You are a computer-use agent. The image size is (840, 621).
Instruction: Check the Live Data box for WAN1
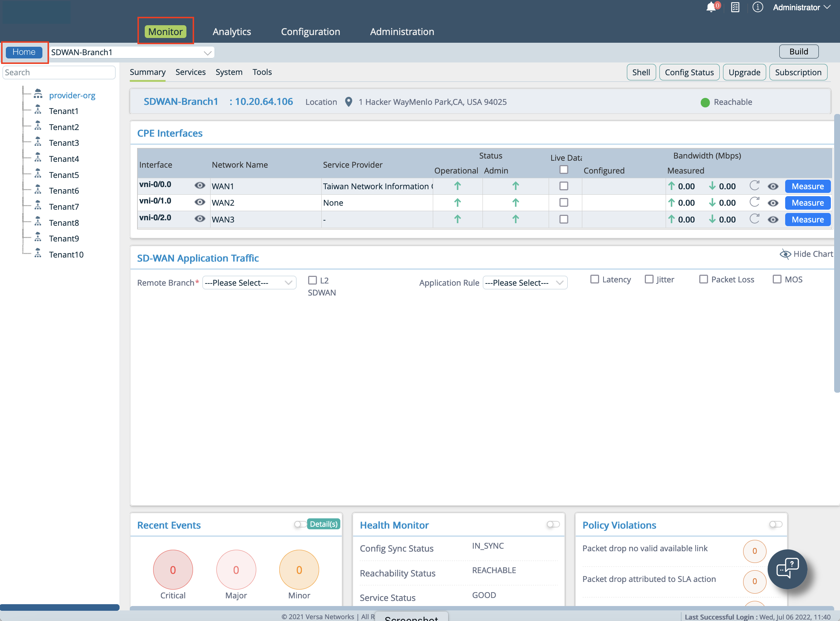coord(564,186)
